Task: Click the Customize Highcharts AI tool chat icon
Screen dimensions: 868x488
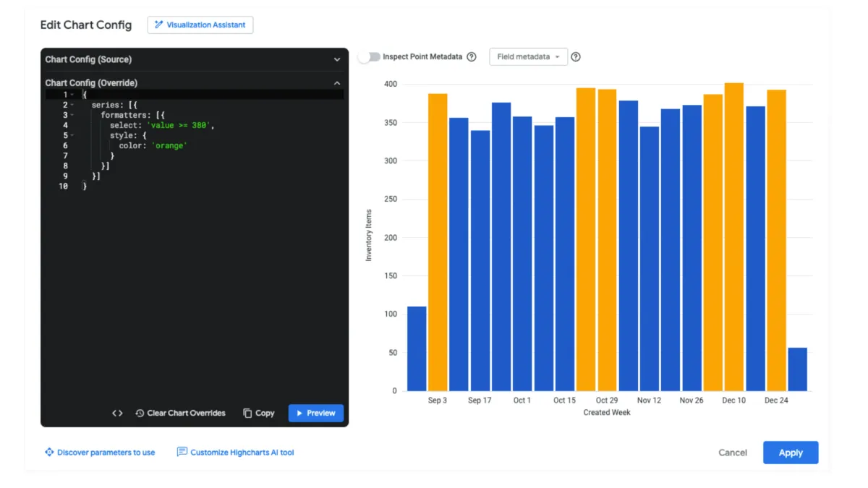Action: (x=182, y=452)
